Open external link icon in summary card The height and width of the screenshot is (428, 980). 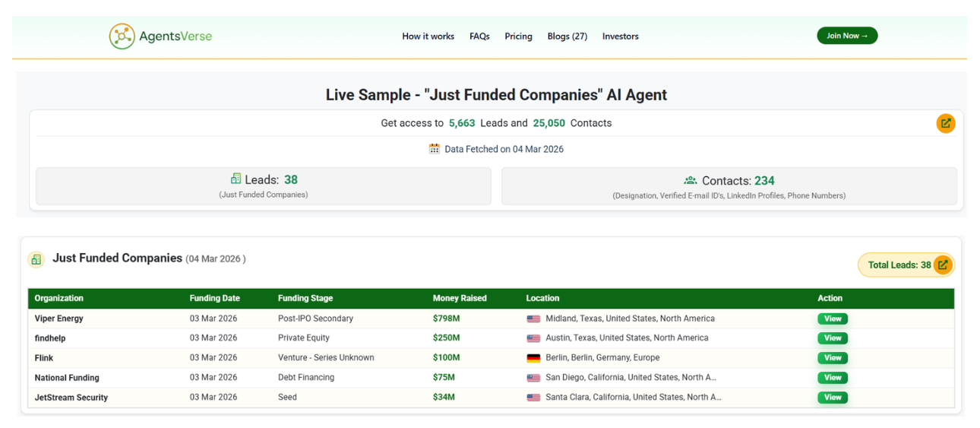point(945,123)
